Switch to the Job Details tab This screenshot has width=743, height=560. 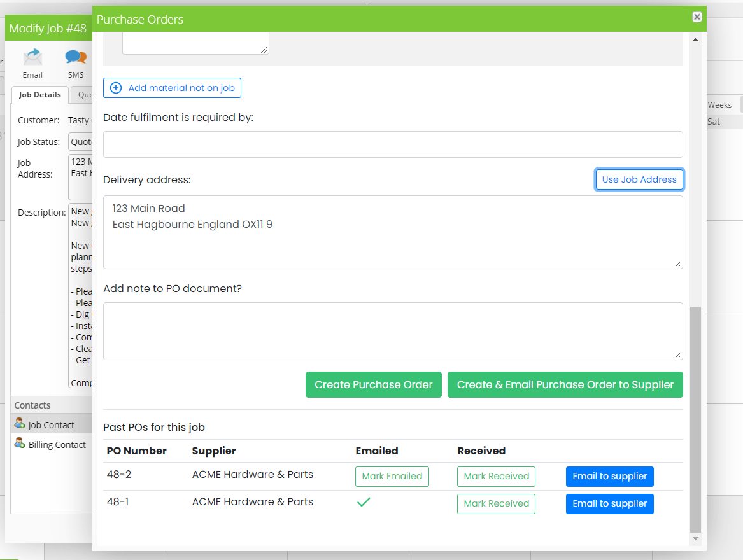pos(40,95)
